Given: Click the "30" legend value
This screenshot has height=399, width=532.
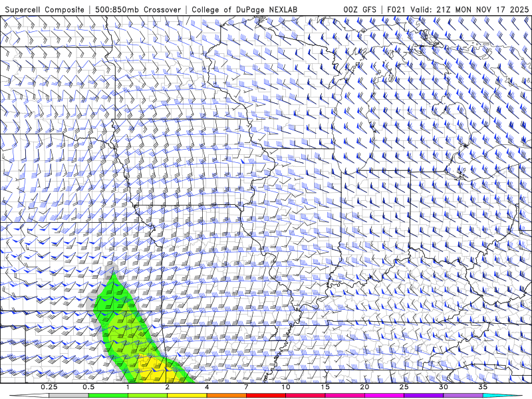Looking at the screenshot, I should [443, 387].
